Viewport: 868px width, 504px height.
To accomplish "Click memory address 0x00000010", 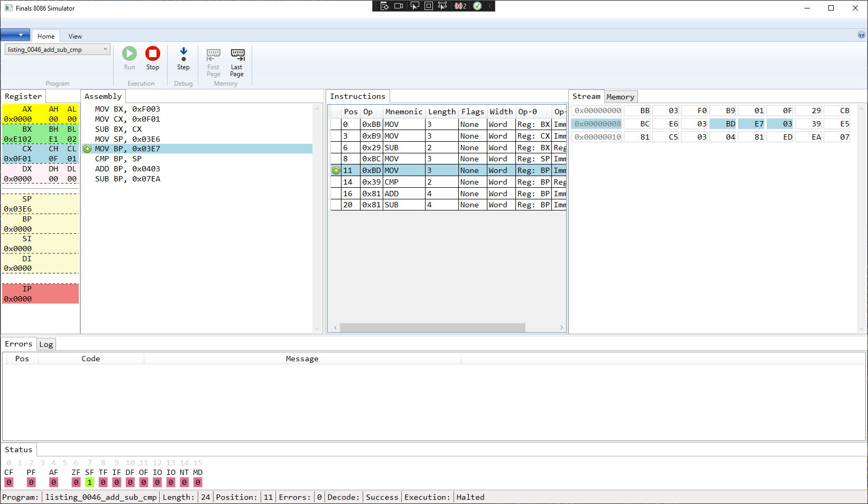I will tap(597, 137).
